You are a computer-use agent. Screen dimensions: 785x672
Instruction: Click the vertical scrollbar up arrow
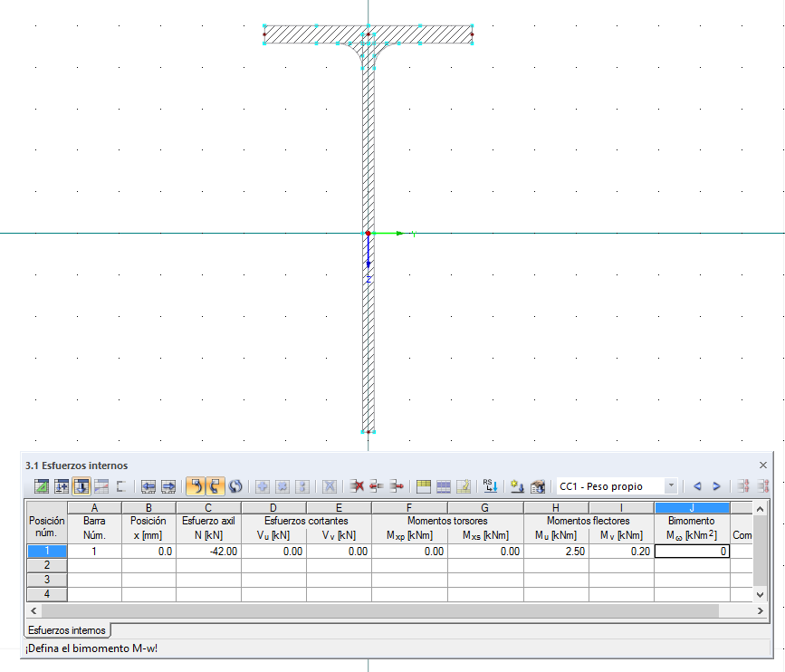click(760, 509)
